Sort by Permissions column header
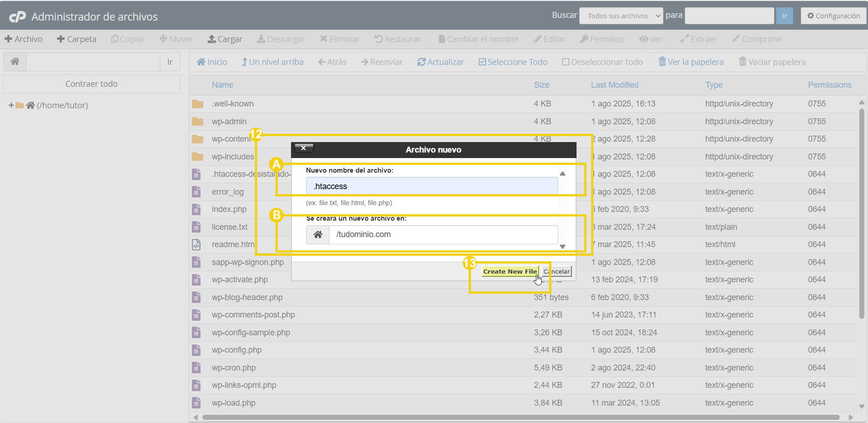Viewport: 868px width, 423px height. tap(830, 85)
